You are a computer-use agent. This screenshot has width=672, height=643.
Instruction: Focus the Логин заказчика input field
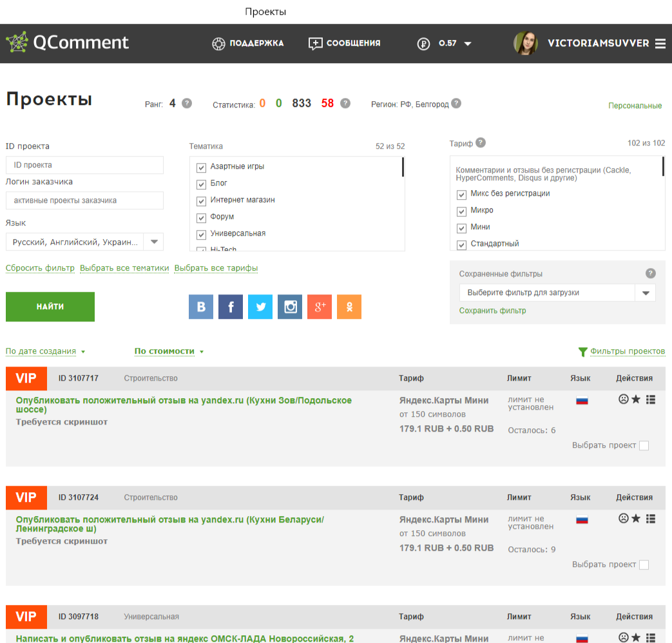pos(84,200)
